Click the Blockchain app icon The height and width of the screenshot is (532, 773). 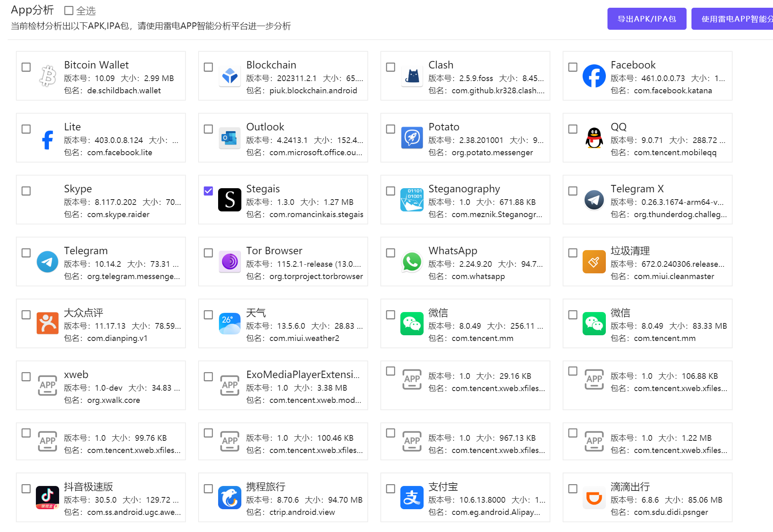pyautogui.click(x=230, y=76)
